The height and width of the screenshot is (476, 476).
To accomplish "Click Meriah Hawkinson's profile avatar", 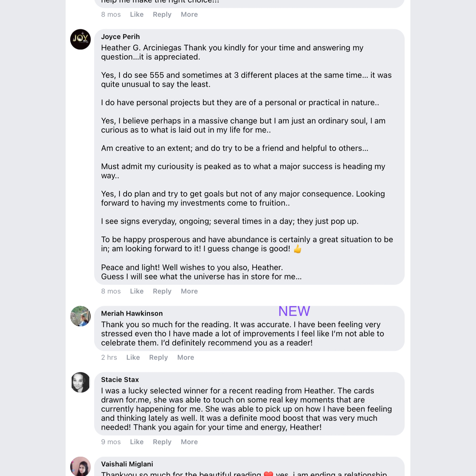I will point(80,316).
